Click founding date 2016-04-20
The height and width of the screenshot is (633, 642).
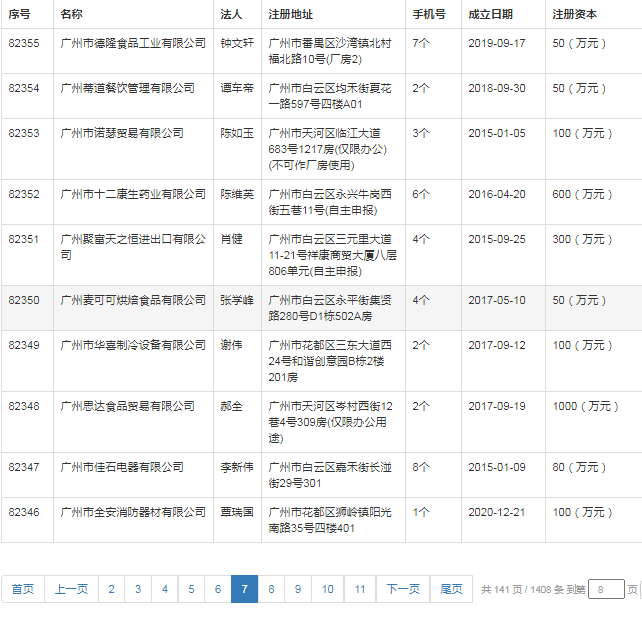[497, 194]
